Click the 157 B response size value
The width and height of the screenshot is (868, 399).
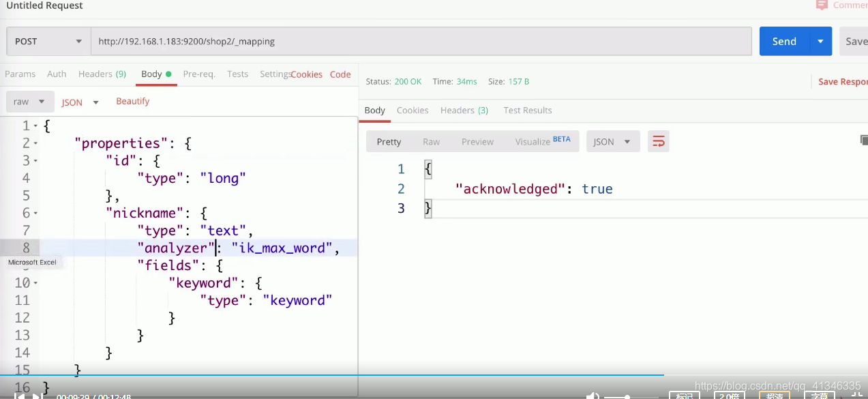click(519, 81)
